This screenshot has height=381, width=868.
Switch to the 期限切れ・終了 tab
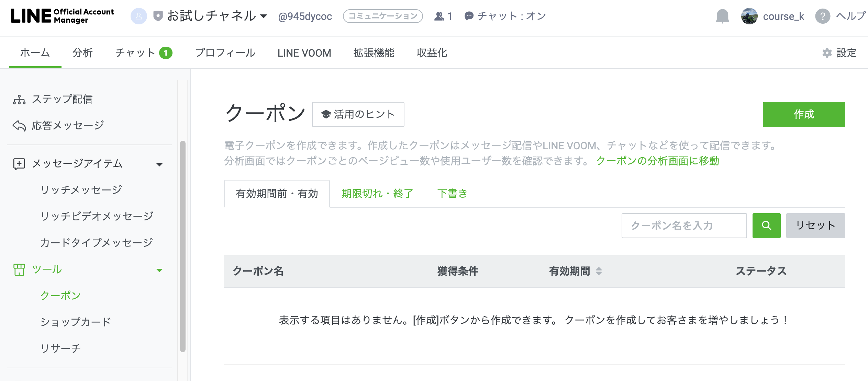pyautogui.click(x=377, y=194)
